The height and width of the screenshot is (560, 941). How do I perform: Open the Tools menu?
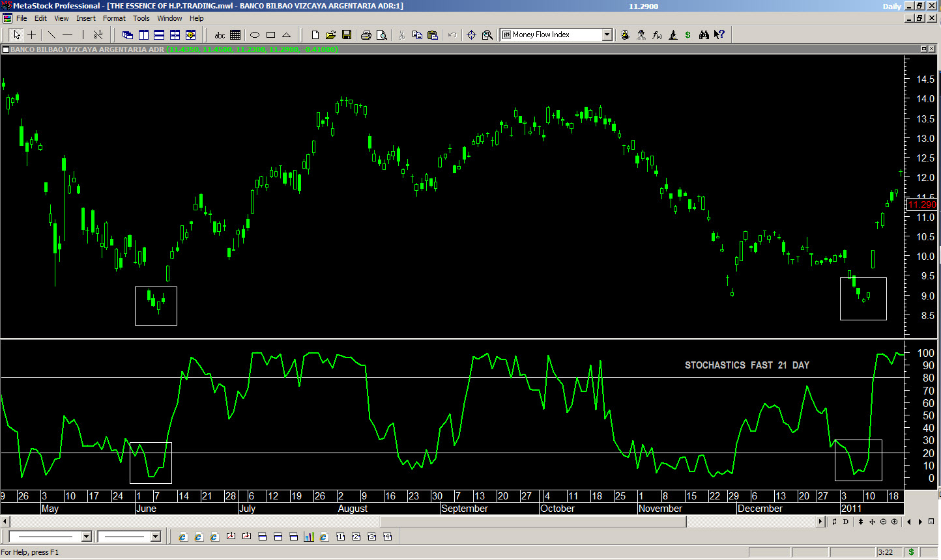[141, 18]
